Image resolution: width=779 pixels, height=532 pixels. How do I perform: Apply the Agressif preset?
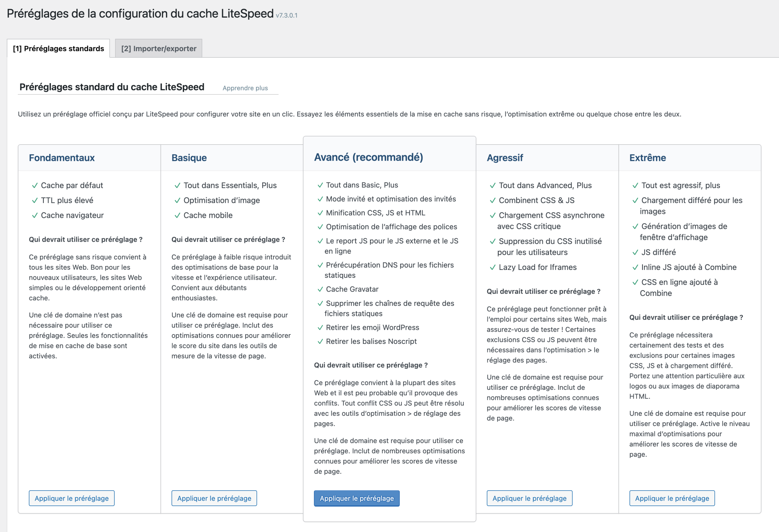point(529,498)
